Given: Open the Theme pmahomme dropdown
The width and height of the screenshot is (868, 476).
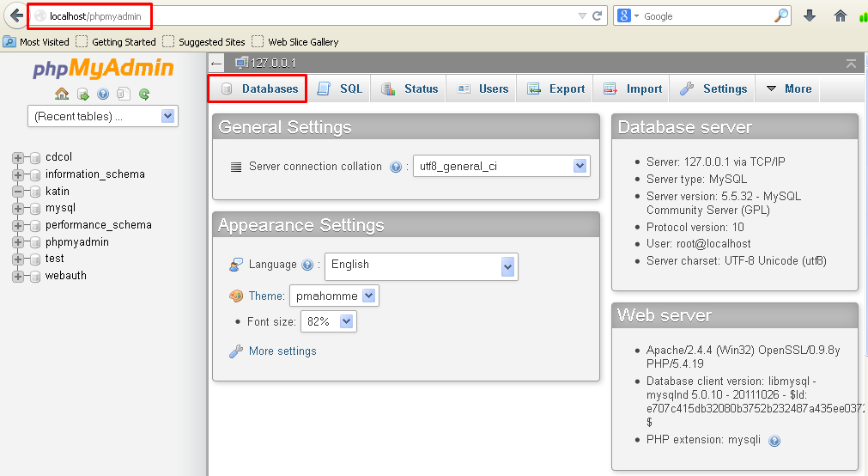Looking at the screenshot, I should [334, 296].
